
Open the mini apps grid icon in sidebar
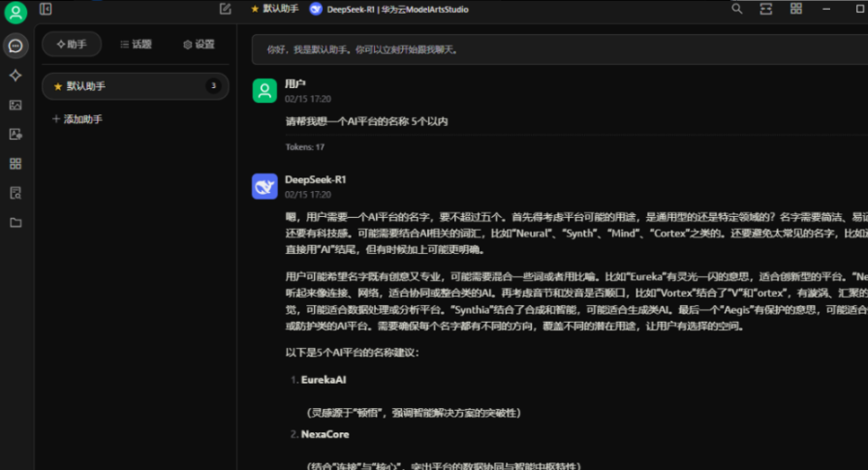coord(15,164)
